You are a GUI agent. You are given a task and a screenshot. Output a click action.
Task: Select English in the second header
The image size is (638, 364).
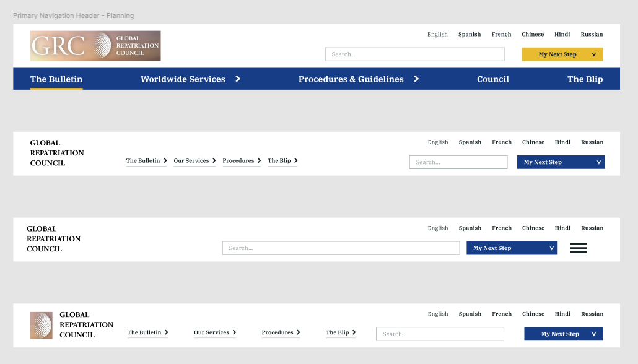coord(438,142)
